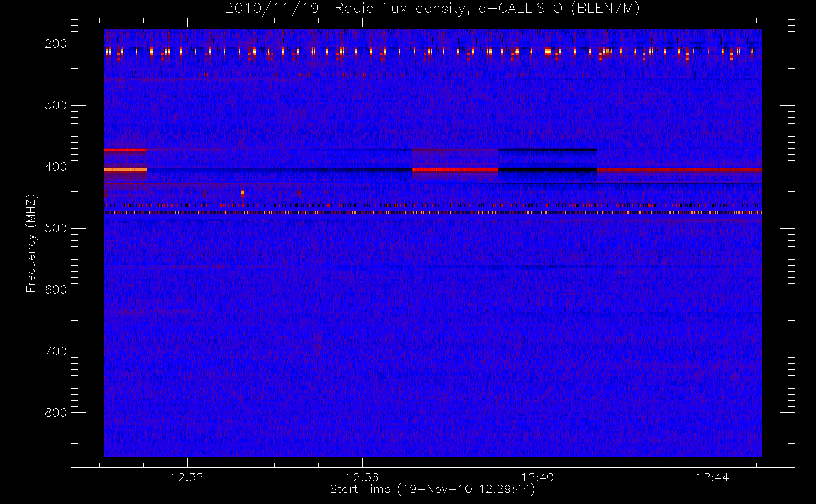Click the 12:36 time tick label
This screenshot has height=504, width=816.
(x=362, y=477)
